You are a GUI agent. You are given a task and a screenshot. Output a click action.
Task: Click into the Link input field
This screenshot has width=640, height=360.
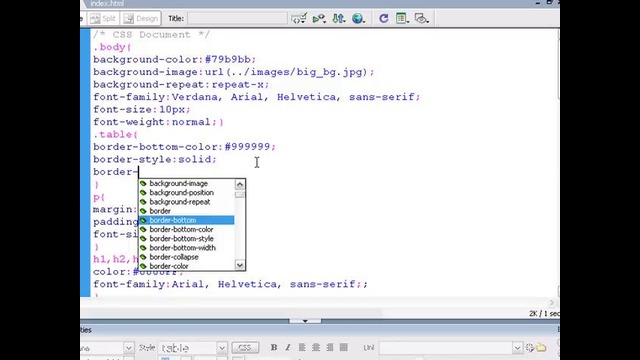pyautogui.click(x=446, y=348)
